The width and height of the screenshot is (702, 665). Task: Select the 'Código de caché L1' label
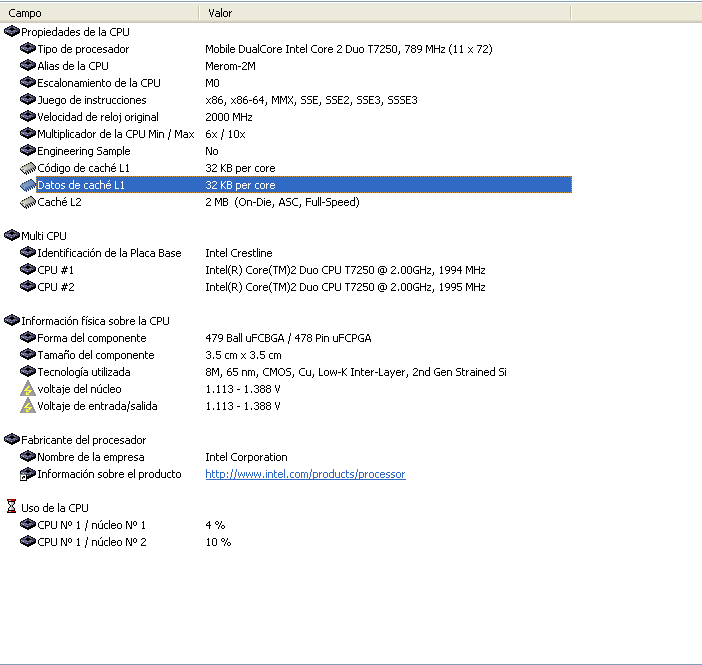point(83,168)
